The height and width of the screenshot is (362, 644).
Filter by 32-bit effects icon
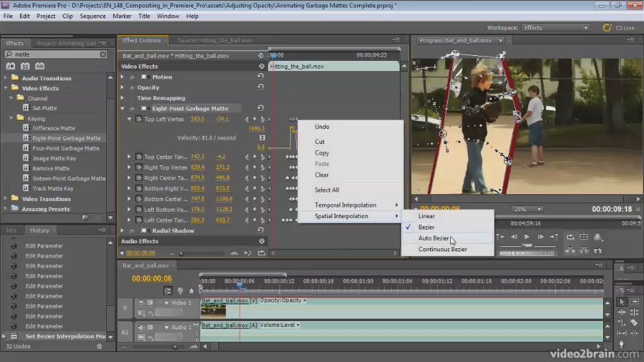point(25,66)
